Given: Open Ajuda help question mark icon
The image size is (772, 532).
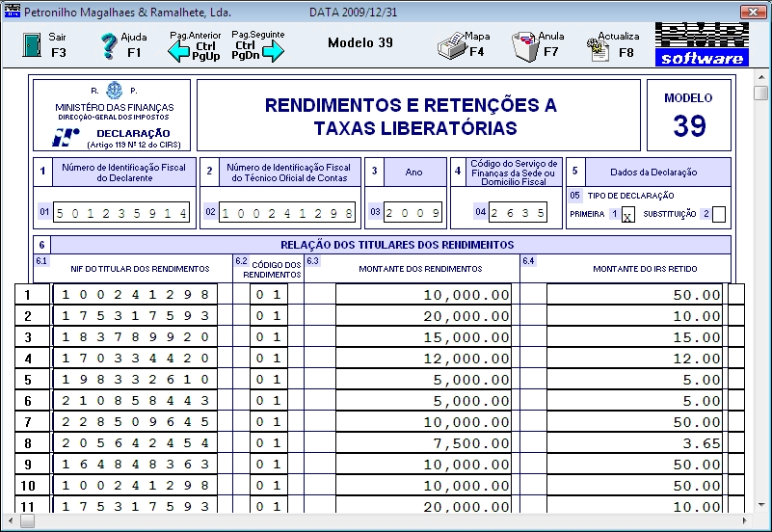Looking at the screenshot, I should (109, 46).
